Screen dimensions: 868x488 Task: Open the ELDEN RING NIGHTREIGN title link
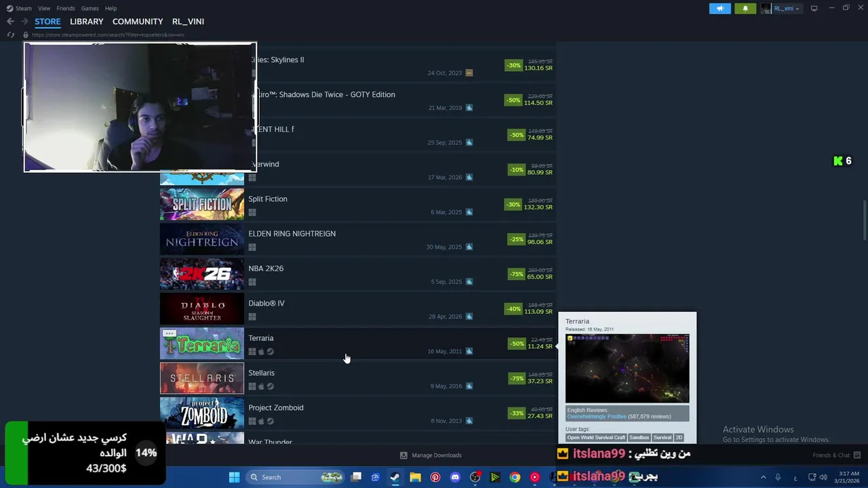(x=292, y=234)
